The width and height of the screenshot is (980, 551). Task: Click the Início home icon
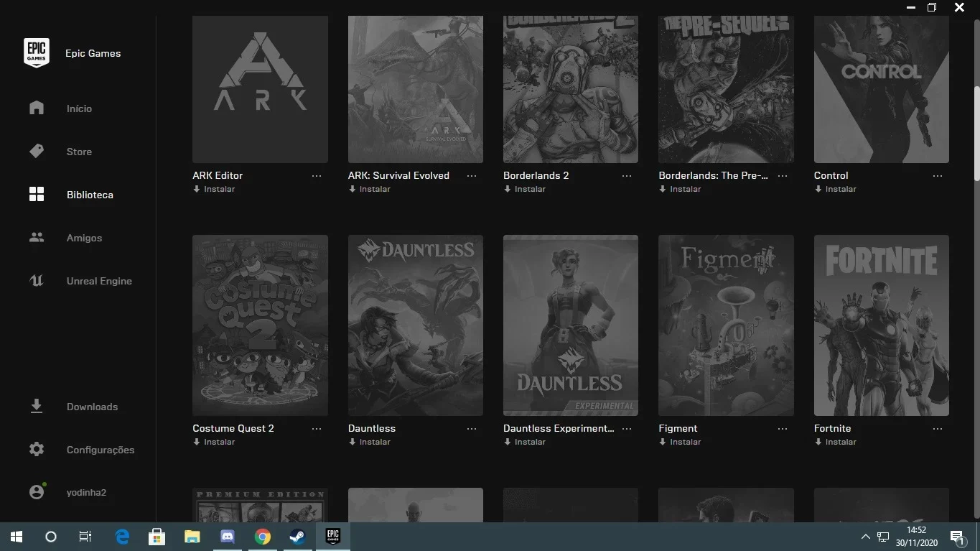pyautogui.click(x=37, y=108)
